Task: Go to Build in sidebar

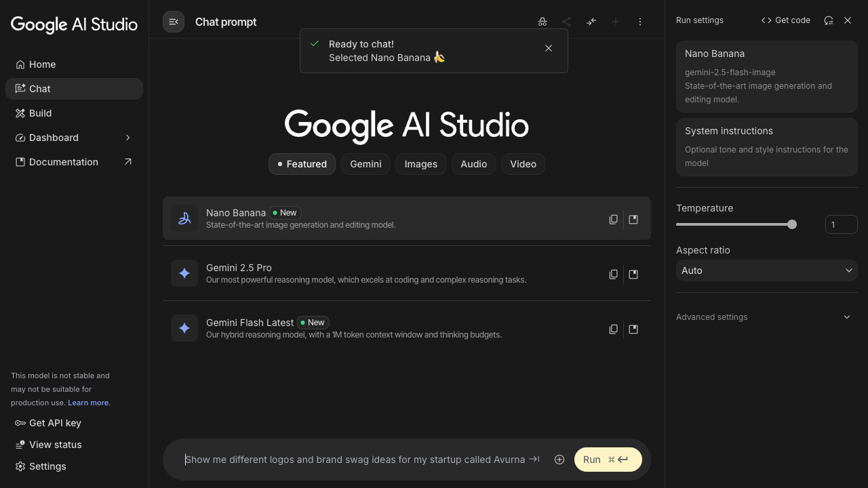Action: click(41, 113)
